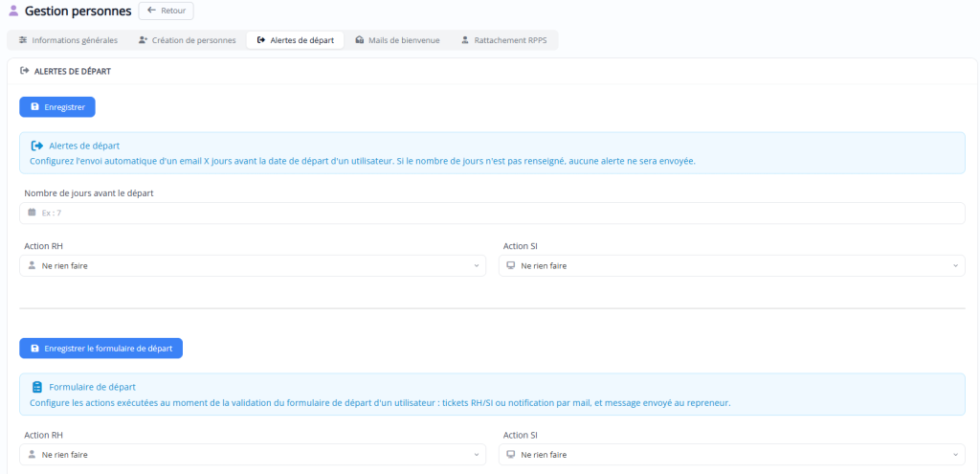980x474 pixels.
Task: Click the Retour back button
Action: pos(167,11)
